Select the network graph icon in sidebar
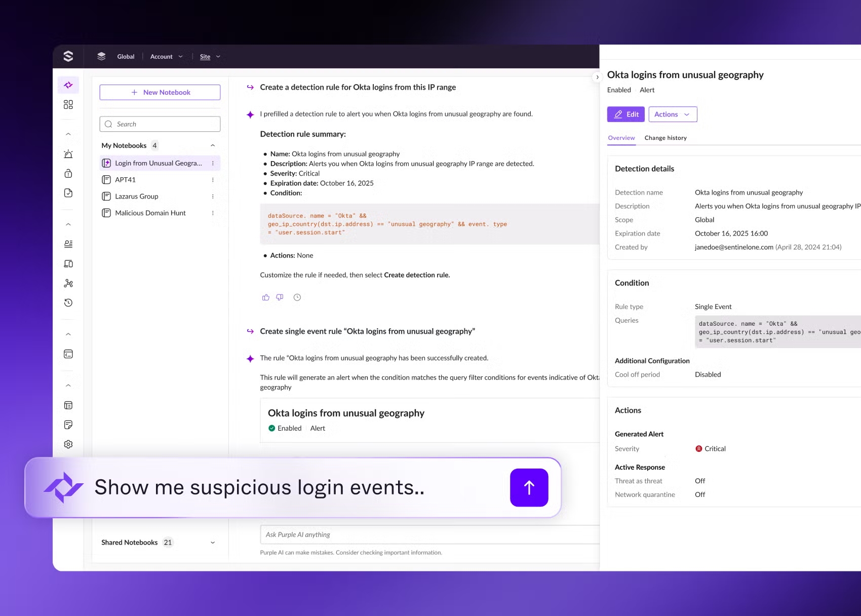 pos(68,283)
